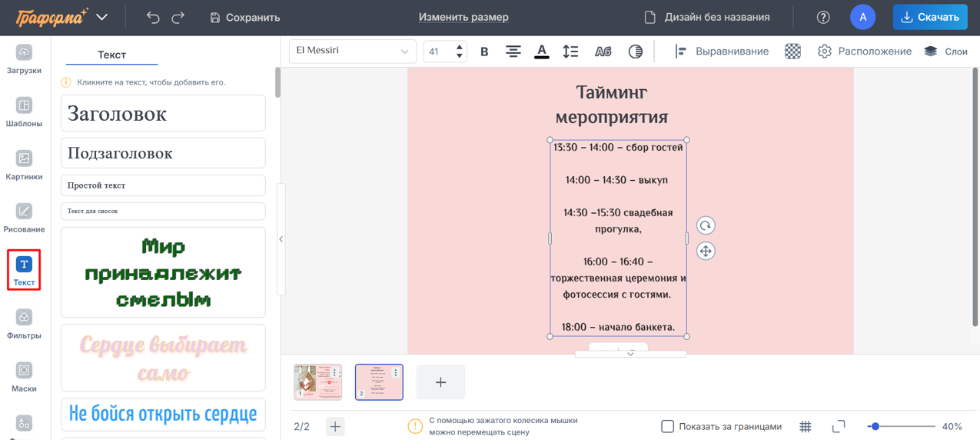Insert the Мир принадлежит смелым text style
The width and height of the screenshot is (980, 440).
[163, 272]
